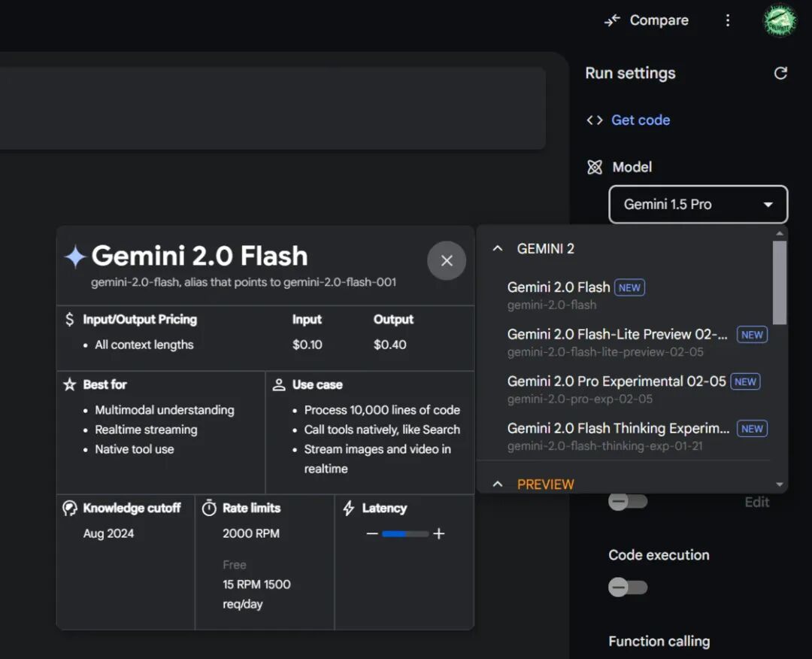This screenshot has height=659, width=812.
Task: Click the dollar sign pricing icon
Action: click(70, 319)
